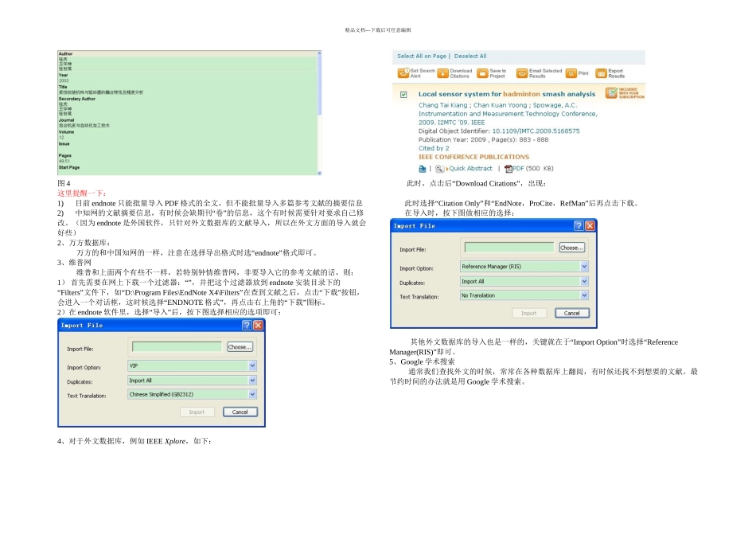756x535 pixels.
Task: Click the Download Citations arrow icon
Action: click(x=442, y=73)
